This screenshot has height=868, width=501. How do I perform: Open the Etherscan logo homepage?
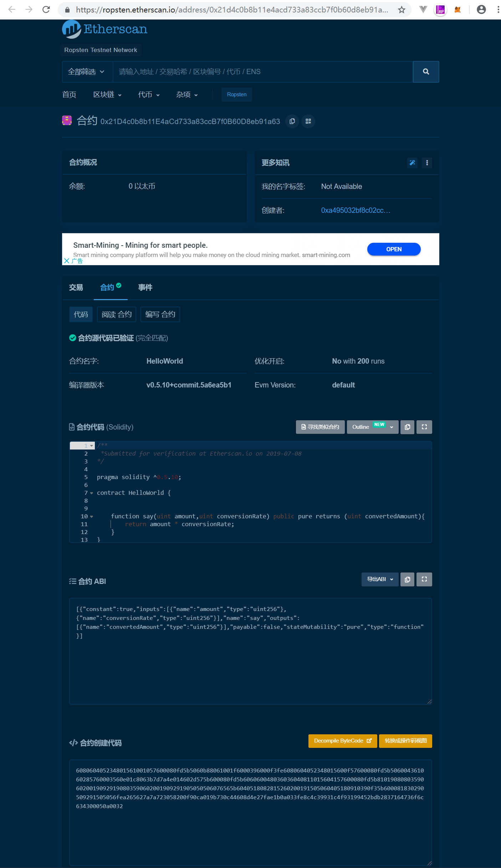pos(104,29)
